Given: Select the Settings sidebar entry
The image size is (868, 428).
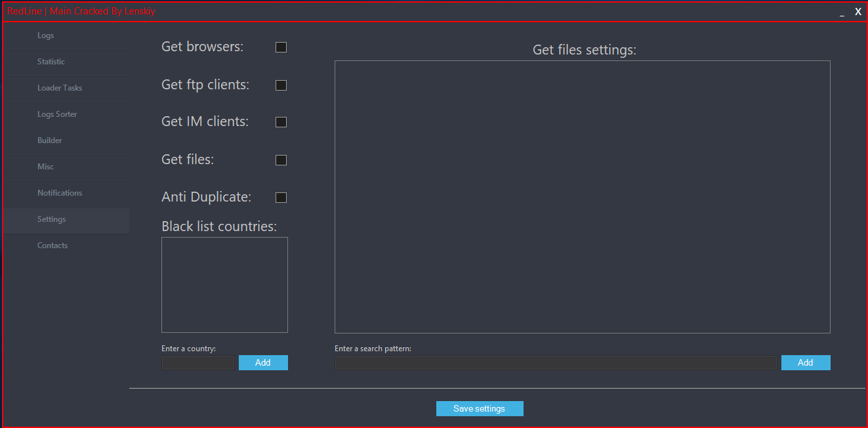Looking at the screenshot, I should (x=52, y=219).
